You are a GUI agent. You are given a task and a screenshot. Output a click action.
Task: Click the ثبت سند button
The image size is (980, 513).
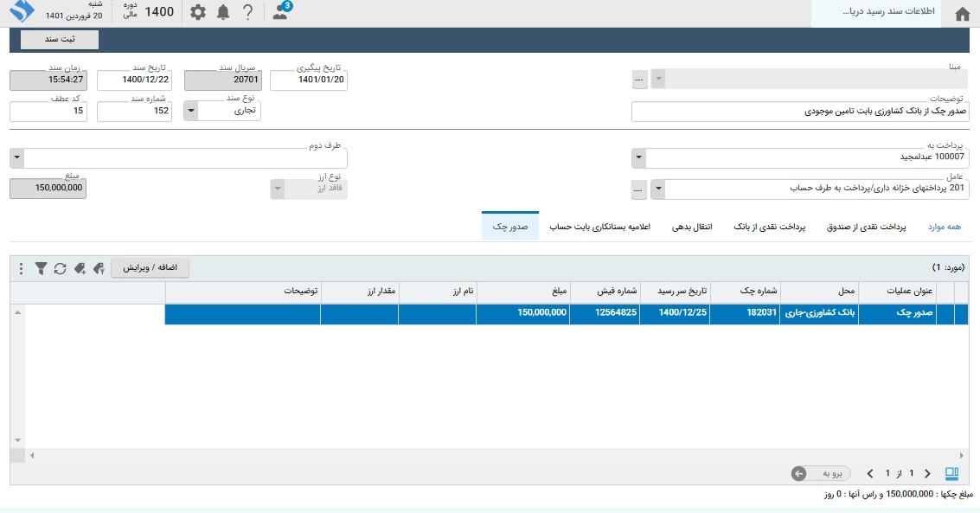pos(60,40)
